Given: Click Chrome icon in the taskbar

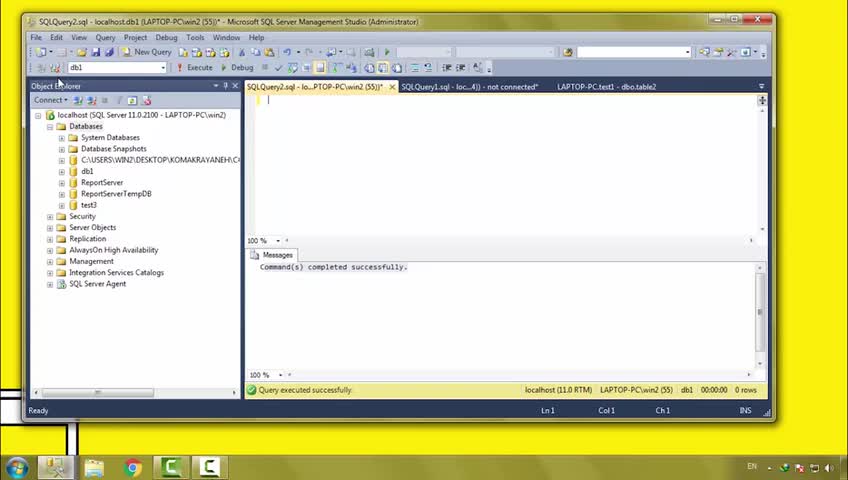Looking at the screenshot, I should tap(132, 468).
